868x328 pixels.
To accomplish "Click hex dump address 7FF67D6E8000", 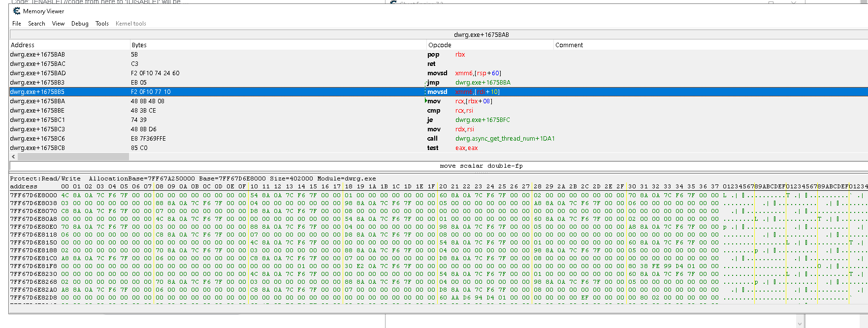I will click(x=33, y=195).
